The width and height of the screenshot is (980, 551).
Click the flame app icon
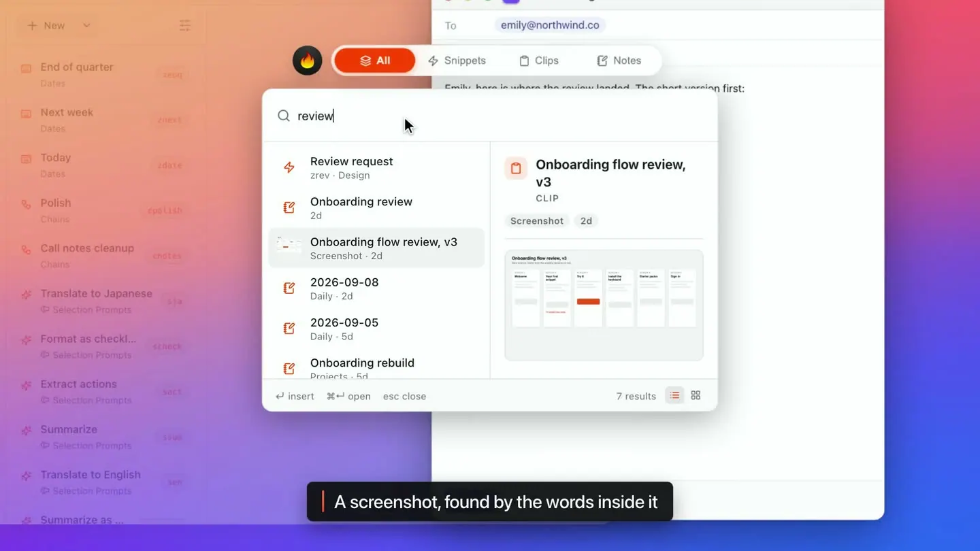click(x=307, y=61)
